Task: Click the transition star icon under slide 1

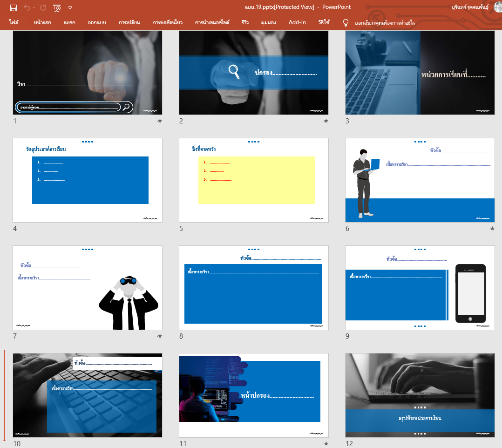Action: pyautogui.click(x=160, y=121)
